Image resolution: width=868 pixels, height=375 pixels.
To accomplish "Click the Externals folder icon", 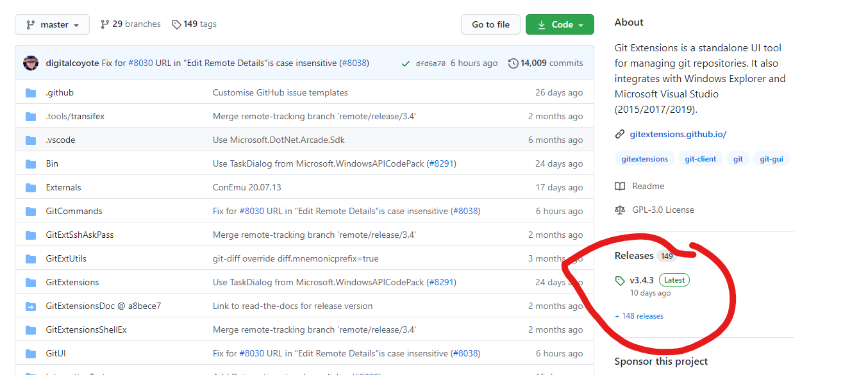I will pyautogui.click(x=31, y=187).
